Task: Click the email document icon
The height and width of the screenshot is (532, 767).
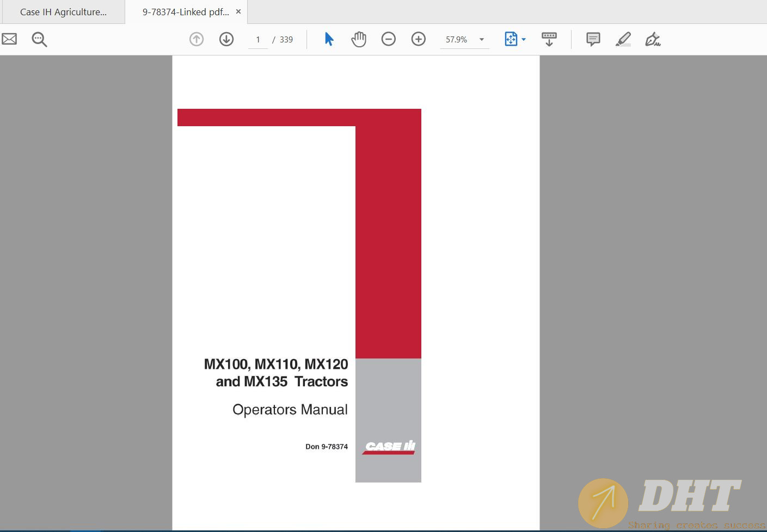Action: pyautogui.click(x=9, y=39)
